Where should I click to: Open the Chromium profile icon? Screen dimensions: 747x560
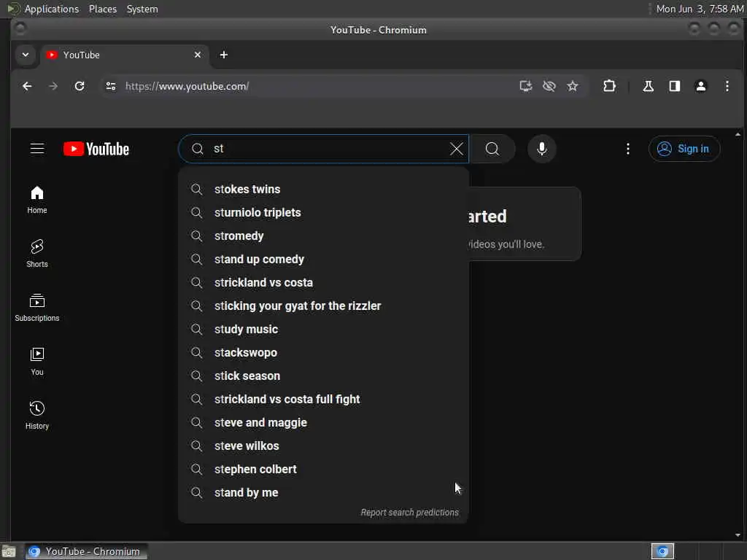coord(701,86)
